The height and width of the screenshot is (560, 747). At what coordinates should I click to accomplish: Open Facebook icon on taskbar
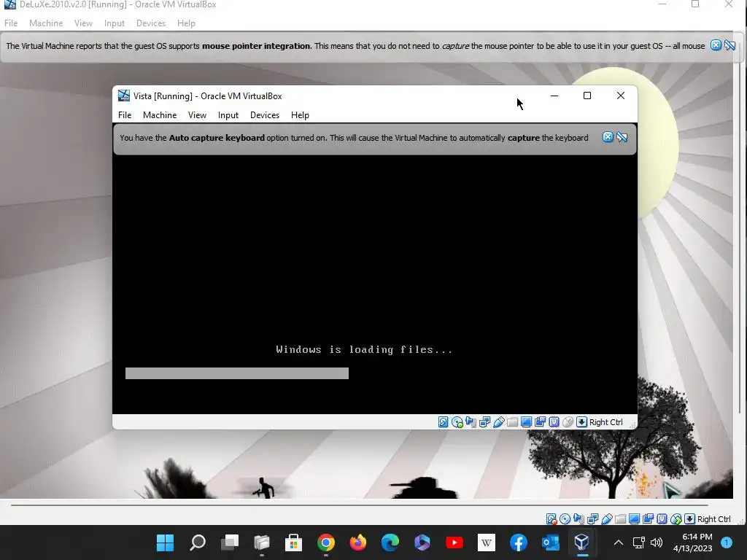click(519, 542)
